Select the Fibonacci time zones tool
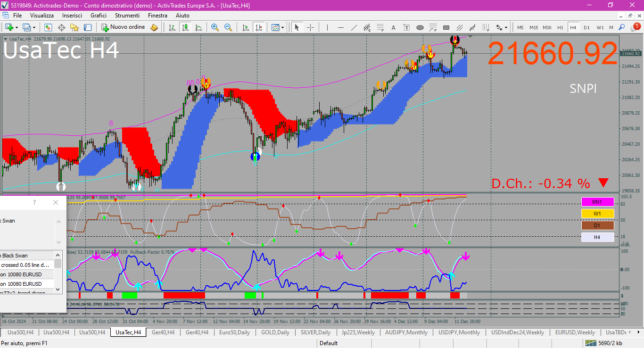The image size is (644, 348). [486, 27]
